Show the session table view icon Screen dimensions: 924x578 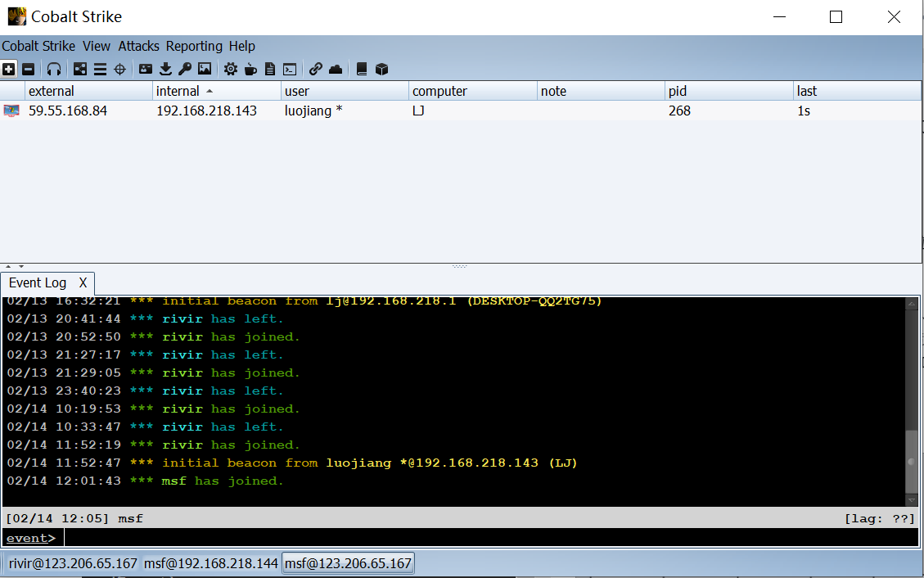[100, 69]
